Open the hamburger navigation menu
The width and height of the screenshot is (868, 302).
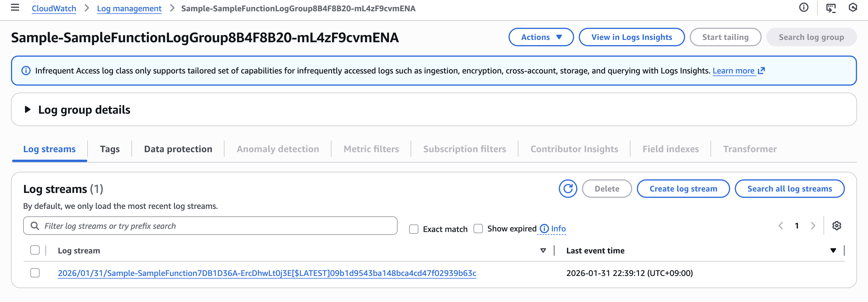(x=15, y=8)
